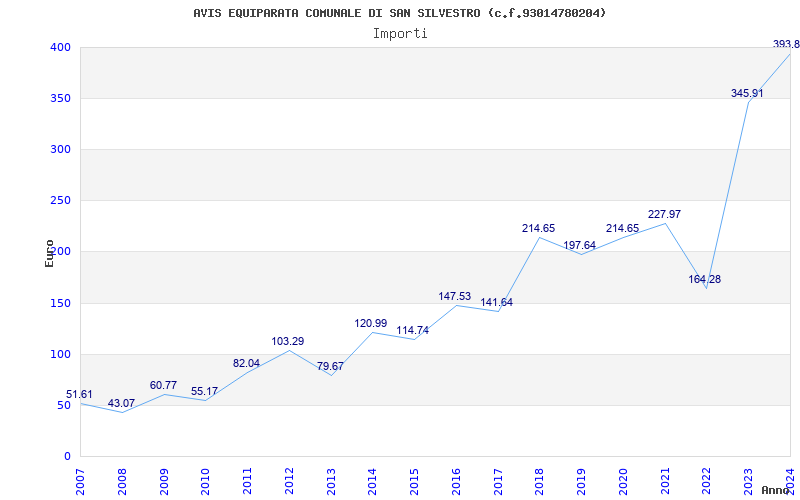Click the 250 value on the Euro axis
Screen dimensions: 800x500
click(60, 201)
